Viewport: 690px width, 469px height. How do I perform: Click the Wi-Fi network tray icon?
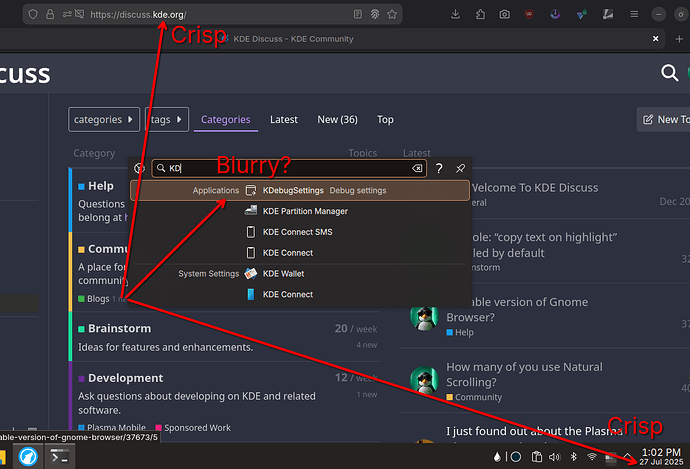(591, 458)
